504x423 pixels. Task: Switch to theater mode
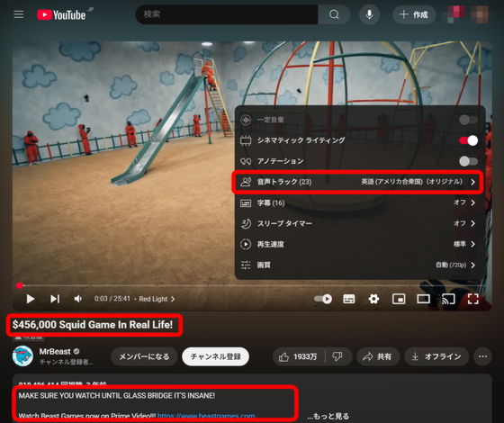click(x=423, y=299)
